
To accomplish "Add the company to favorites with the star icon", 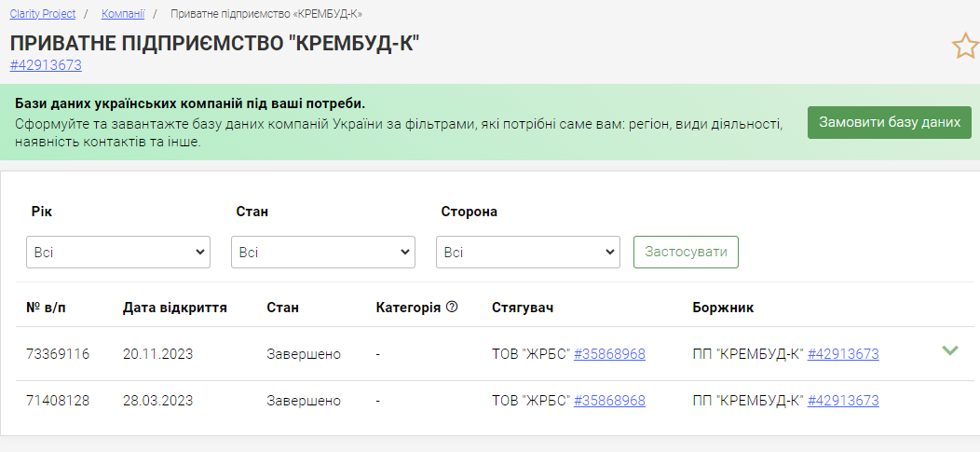I will (964, 46).
